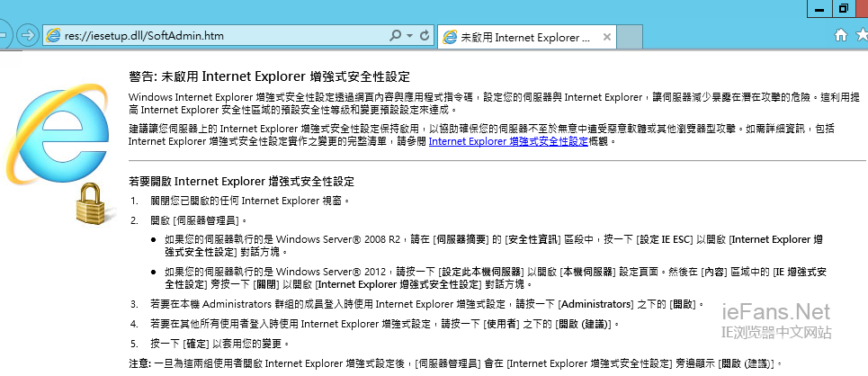Screen dimensions: 868x376
Task: Click the 若要開啟 Internet Explorer 增強式安全性設定 subheading
Action: [241, 181]
